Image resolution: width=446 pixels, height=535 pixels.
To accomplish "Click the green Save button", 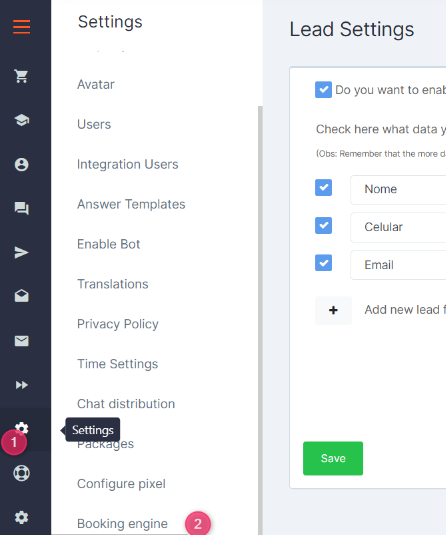I will coord(333,458).
